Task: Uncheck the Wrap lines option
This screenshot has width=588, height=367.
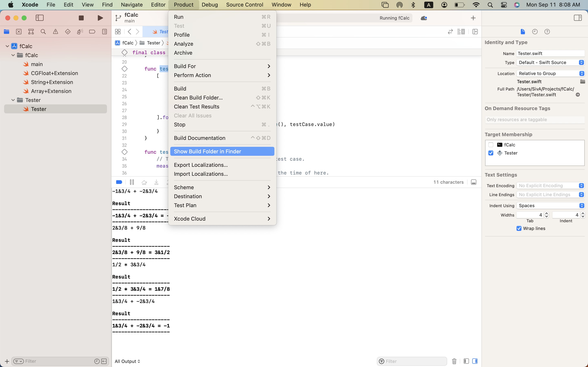Action: coord(519,228)
